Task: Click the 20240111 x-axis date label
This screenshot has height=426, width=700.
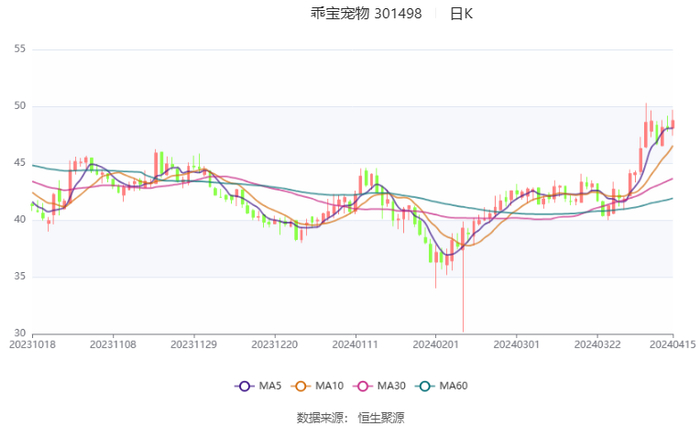Action: (x=355, y=345)
